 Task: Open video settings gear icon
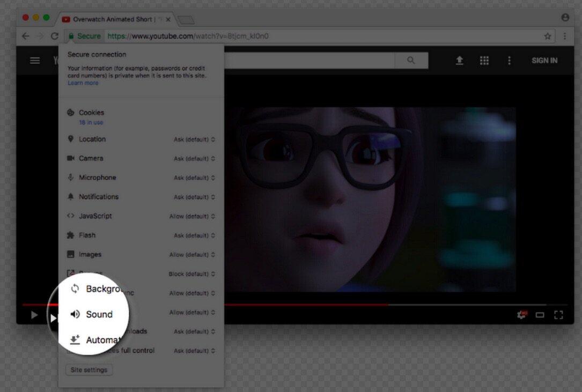(521, 315)
